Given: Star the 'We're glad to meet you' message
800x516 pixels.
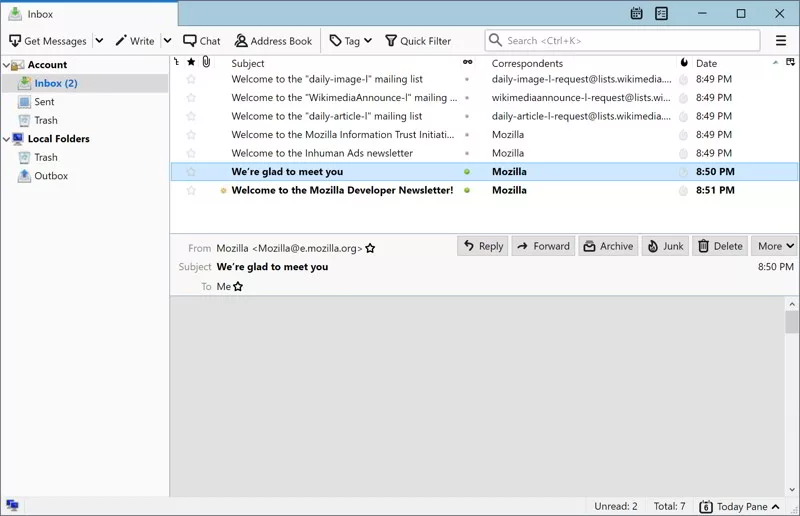Looking at the screenshot, I should [191, 172].
